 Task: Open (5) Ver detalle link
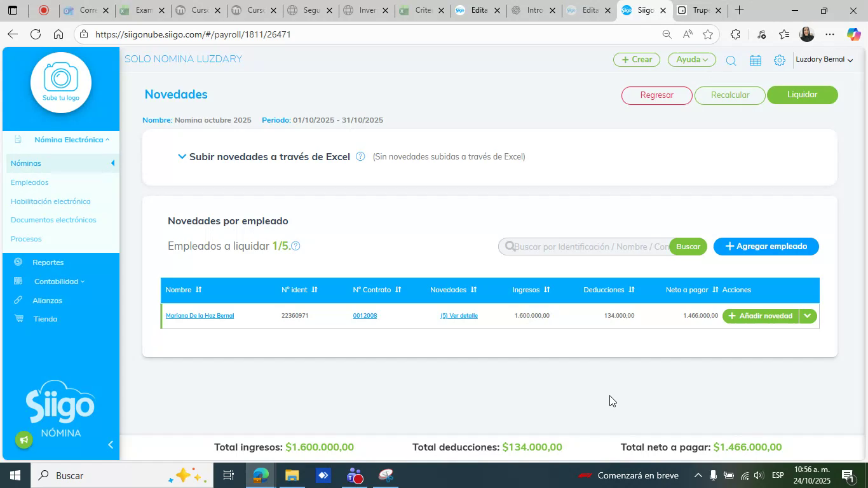(459, 316)
